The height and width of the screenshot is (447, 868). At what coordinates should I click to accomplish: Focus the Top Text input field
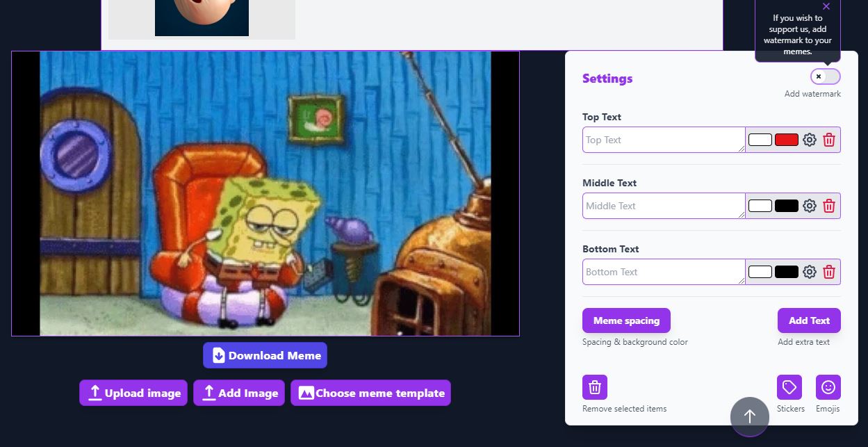(664, 140)
